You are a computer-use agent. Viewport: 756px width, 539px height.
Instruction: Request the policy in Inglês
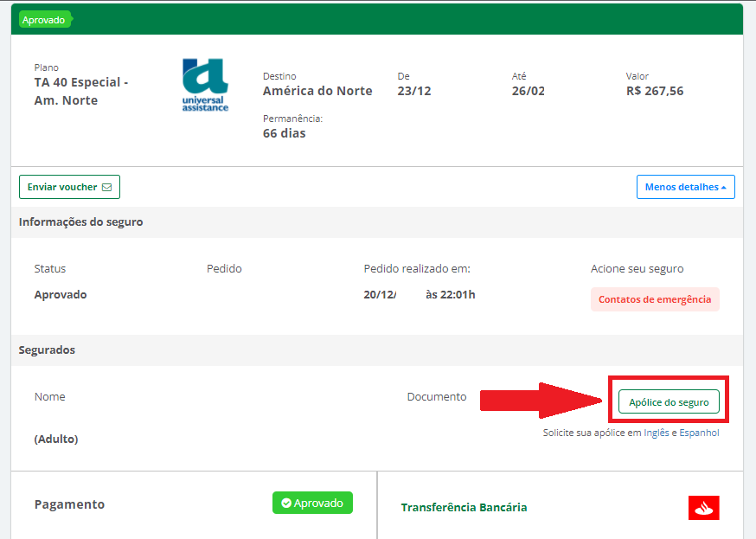[657, 433]
